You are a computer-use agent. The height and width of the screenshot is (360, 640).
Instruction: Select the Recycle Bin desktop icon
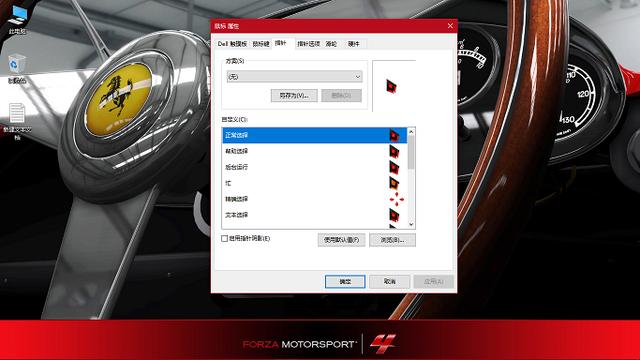coord(17,69)
